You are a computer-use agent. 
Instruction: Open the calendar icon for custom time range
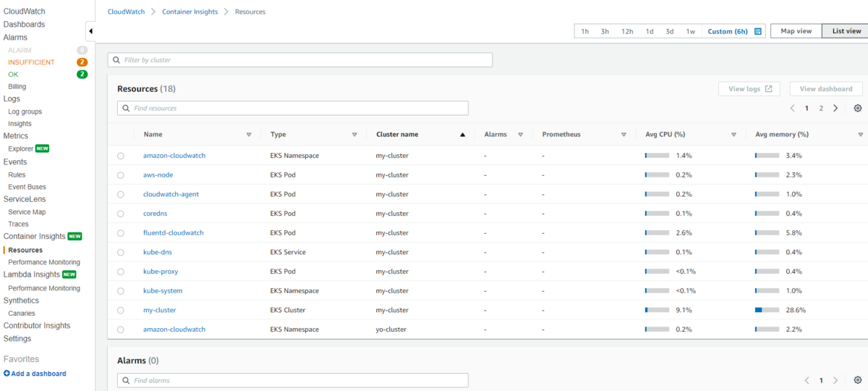pyautogui.click(x=758, y=31)
